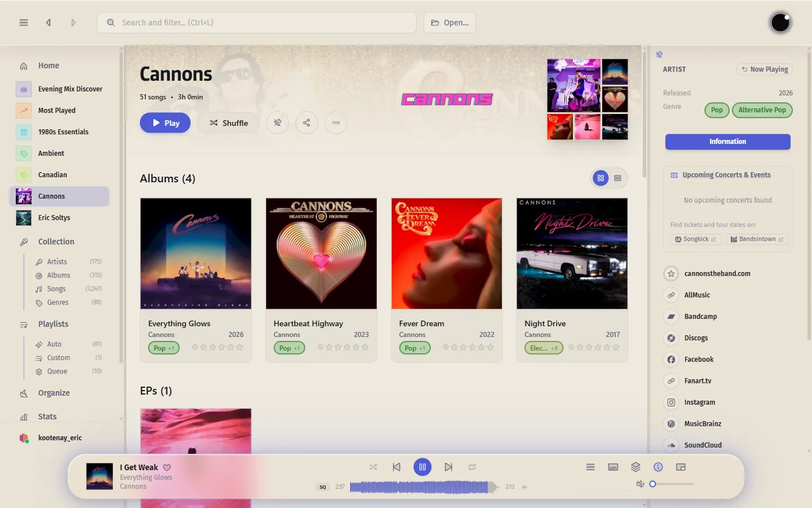Open Artists in the Collection

57,262
